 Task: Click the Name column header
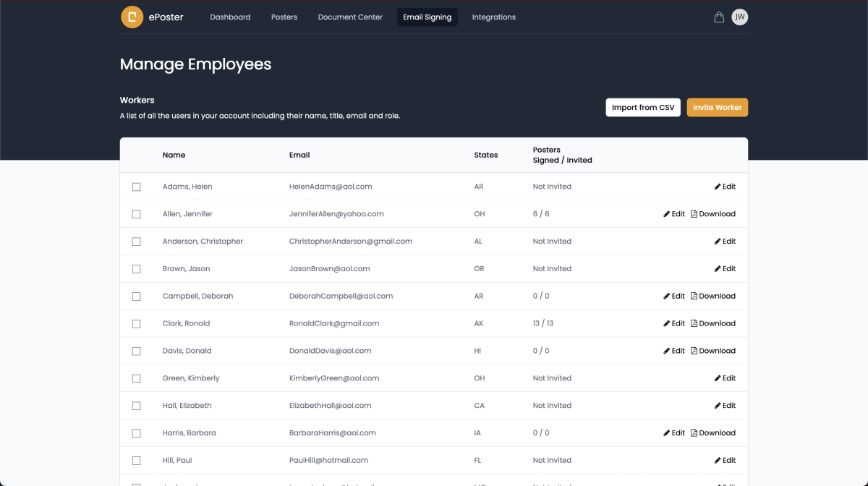click(174, 155)
